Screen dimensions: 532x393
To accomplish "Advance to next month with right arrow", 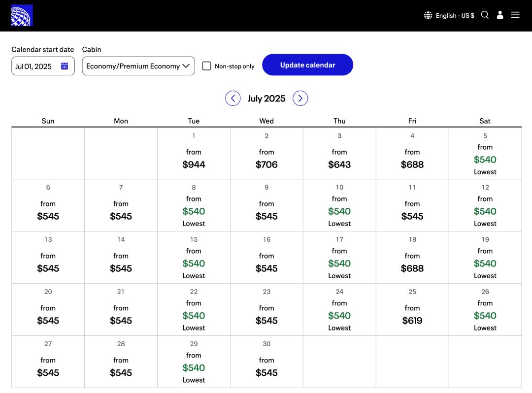I will pyautogui.click(x=300, y=98).
